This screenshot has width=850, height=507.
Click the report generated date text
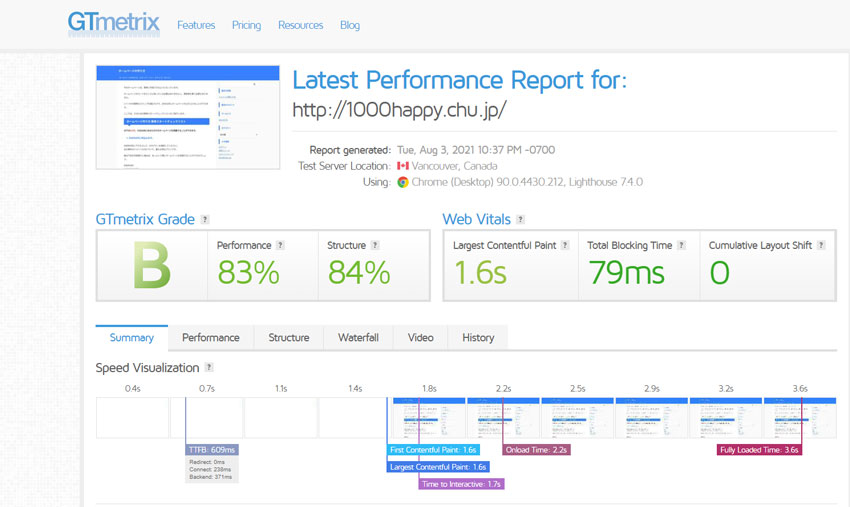point(476,150)
